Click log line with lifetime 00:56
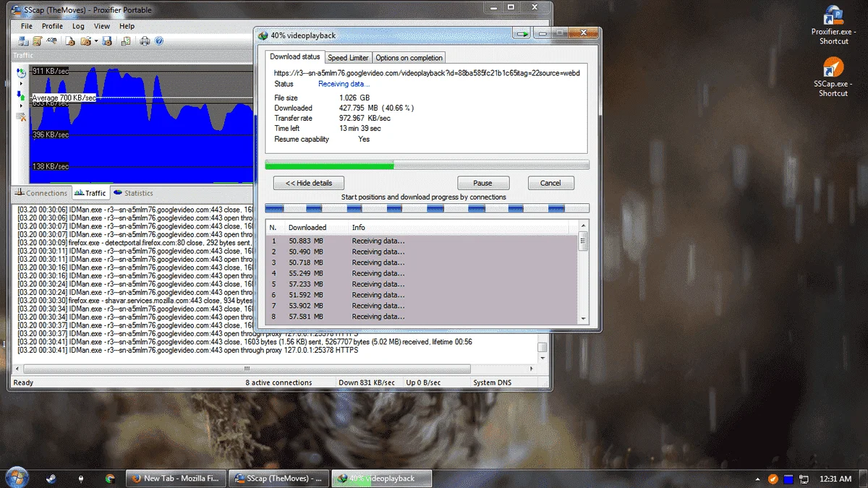The height and width of the screenshot is (488, 868). [x=244, y=342]
